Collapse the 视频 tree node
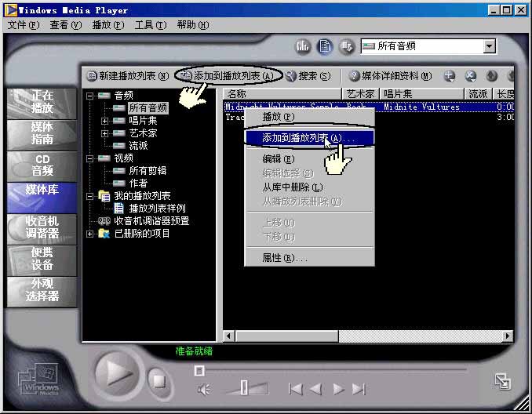 90,158
